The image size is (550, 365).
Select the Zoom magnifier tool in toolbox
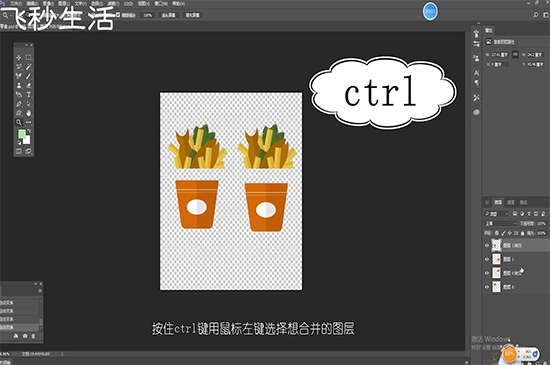[19, 122]
